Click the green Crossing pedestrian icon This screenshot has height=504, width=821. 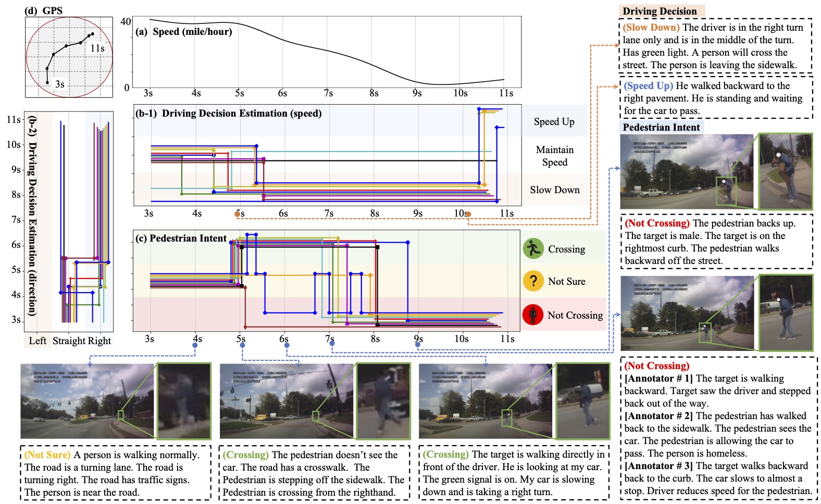pos(533,248)
